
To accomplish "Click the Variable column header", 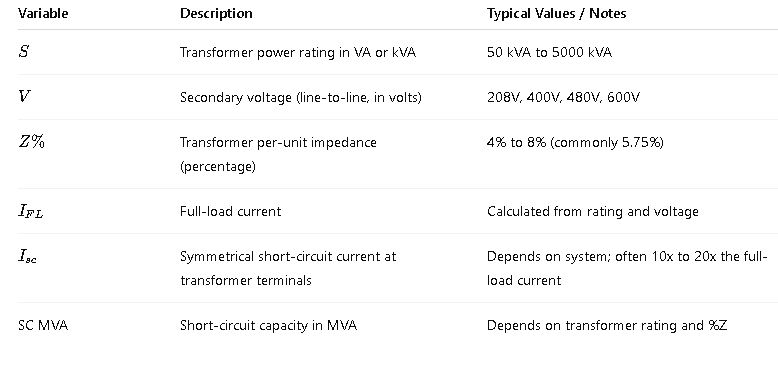I will pyautogui.click(x=43, y=13).
